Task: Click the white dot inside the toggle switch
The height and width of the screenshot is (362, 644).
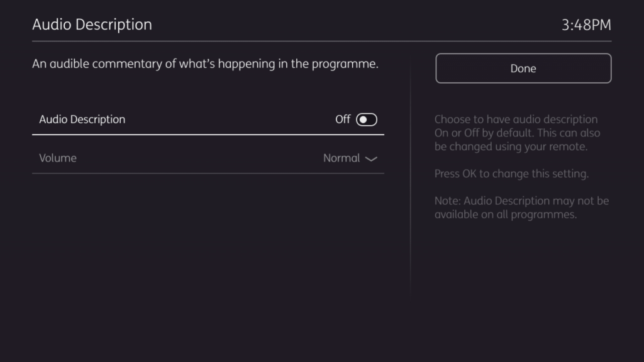Action: [x=363, y=119]
